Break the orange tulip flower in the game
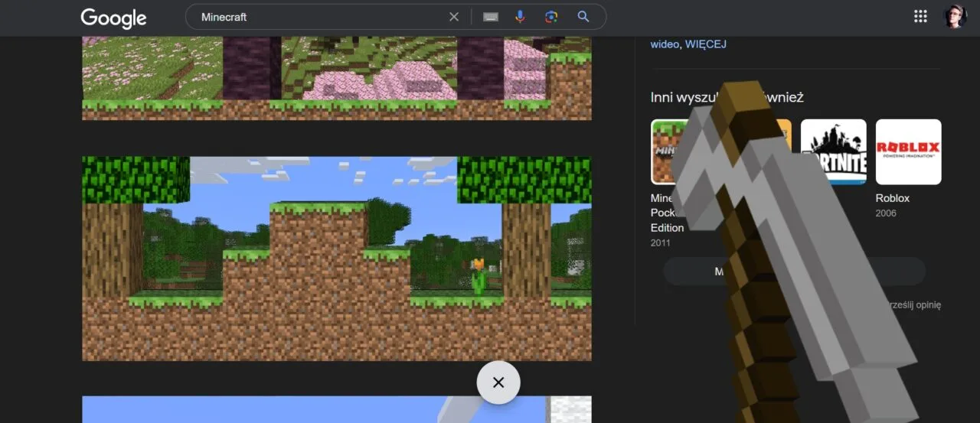980x423 pixels. [x=479, y=276]
